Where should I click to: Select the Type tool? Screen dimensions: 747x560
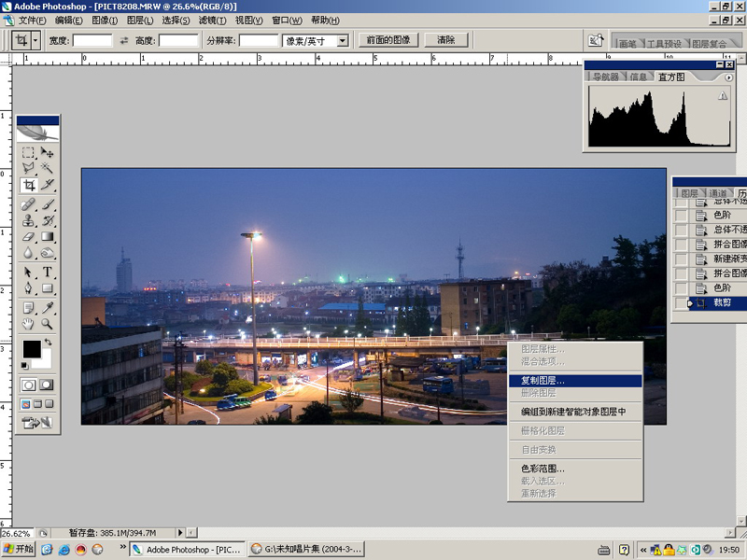(47, 272)
